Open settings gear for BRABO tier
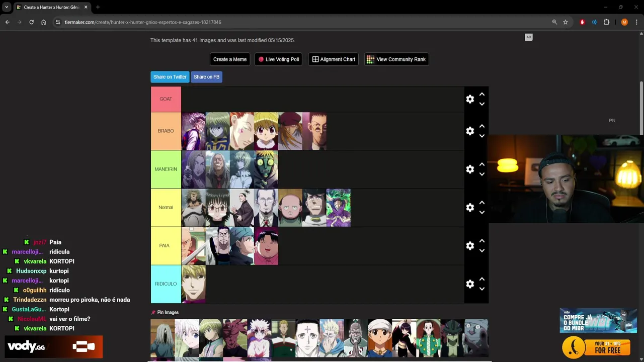The height and width of the screenshot is (362, 644). (x=470, y=131)
